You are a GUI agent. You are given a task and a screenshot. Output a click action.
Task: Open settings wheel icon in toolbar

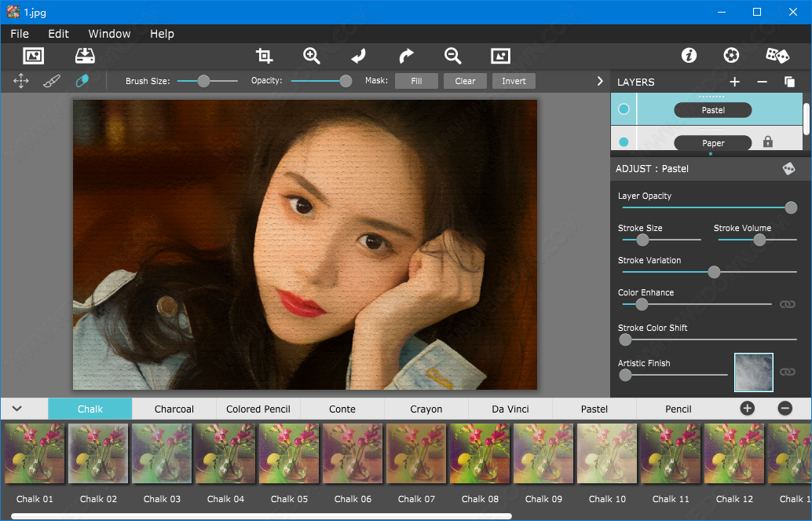point(731,55)
